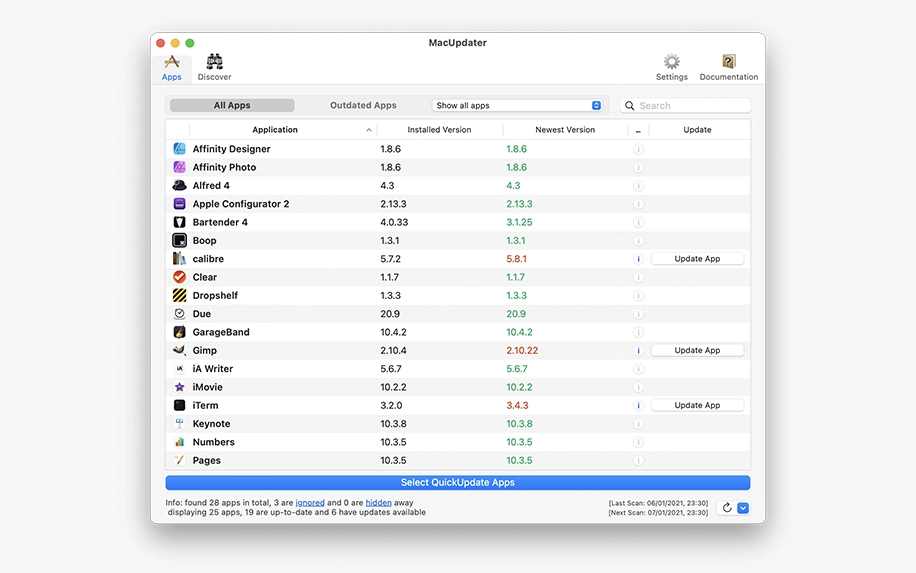Show info for Pages
The height and width of the screenshot is (573, 916).
tap(638, 460)
